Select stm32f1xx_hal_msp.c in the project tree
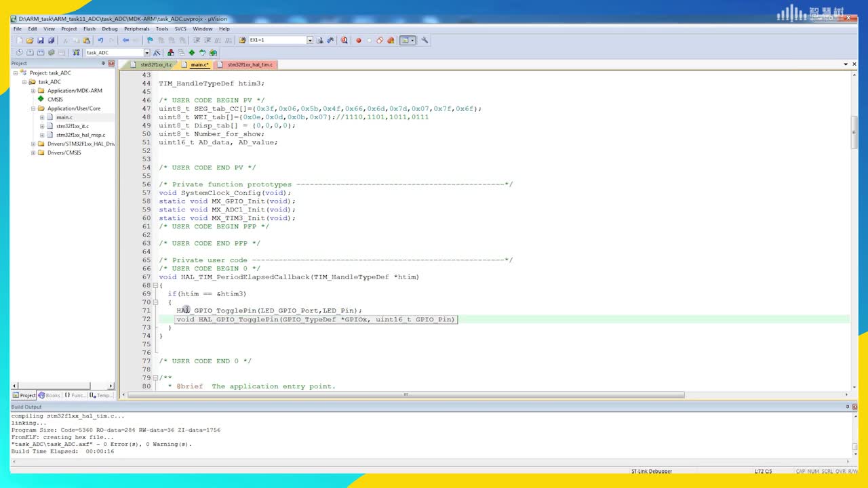 click(x=81, y=135)
